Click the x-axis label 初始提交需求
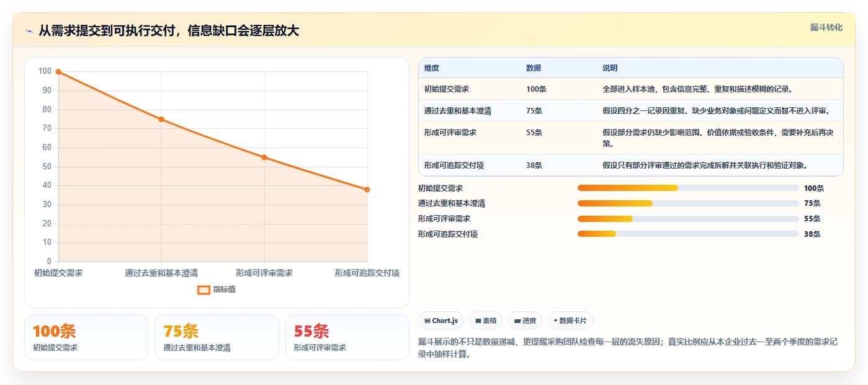The width and height of the screenshot is (868, 385). coord(58,273)
